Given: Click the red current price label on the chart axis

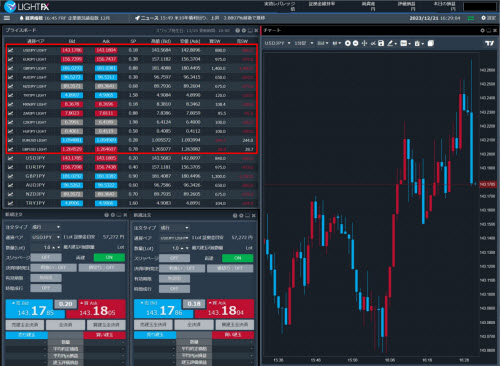Looking at the screenshot, I should point(488,184).
